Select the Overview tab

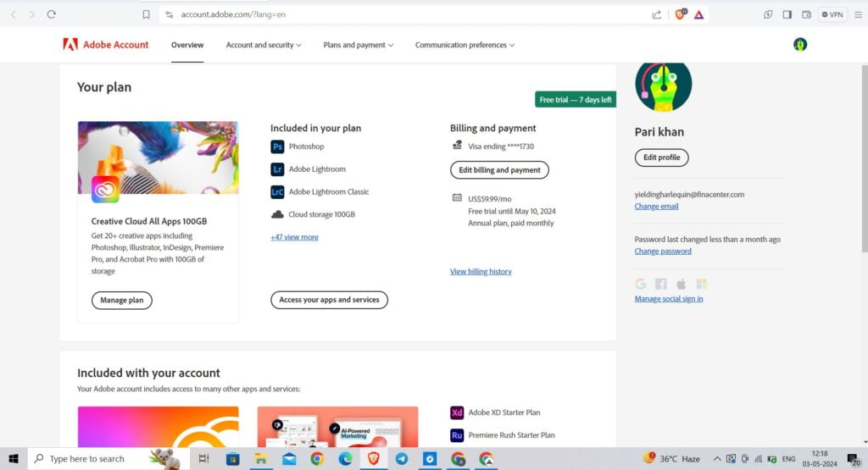click(187, 45)
